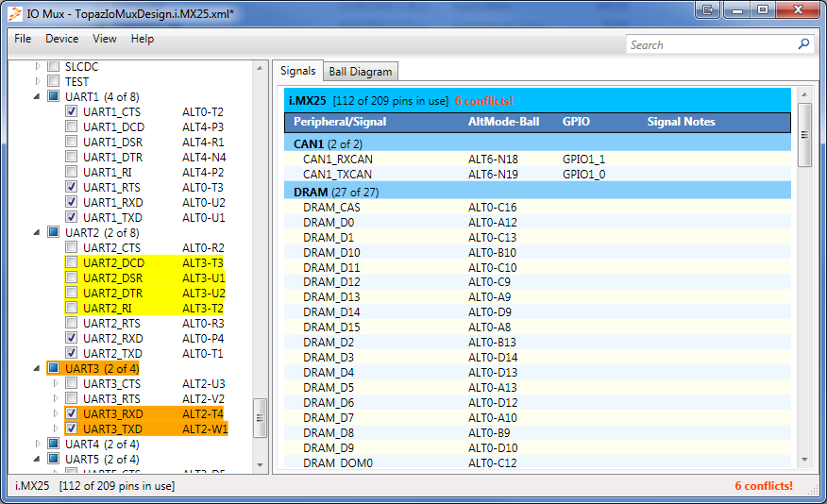The height and width of the screenshot is (504, 827).
Task: Click the Signal Notes column header
Action: tap(682, 122)
